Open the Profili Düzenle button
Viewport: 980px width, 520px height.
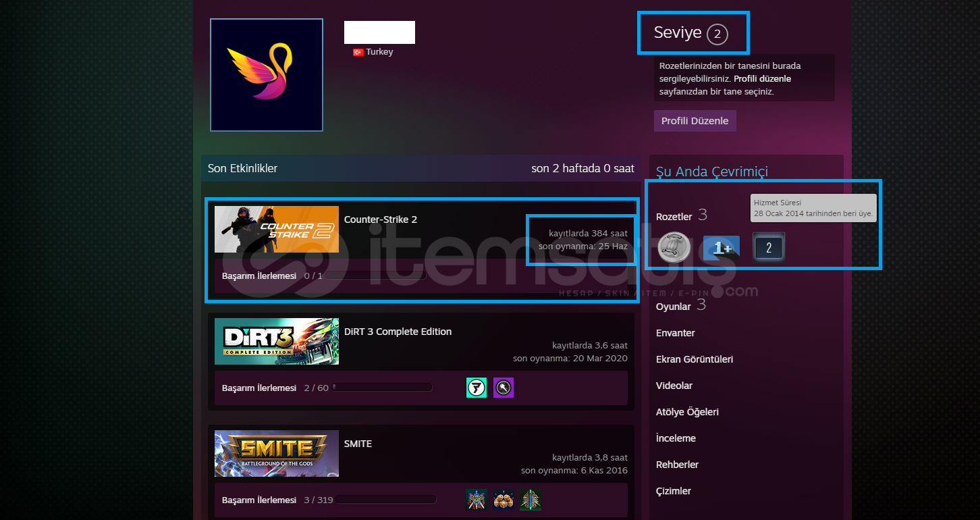(x=695, y=121)
